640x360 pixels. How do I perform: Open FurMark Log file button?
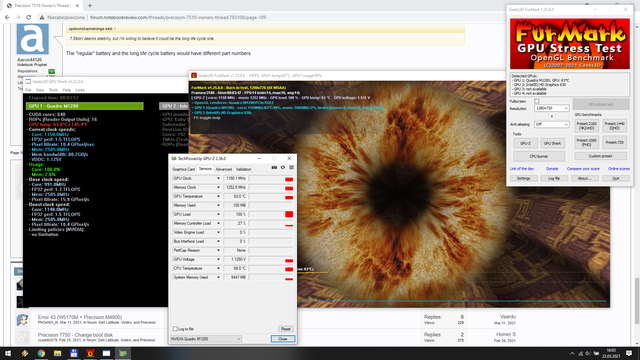554,178
